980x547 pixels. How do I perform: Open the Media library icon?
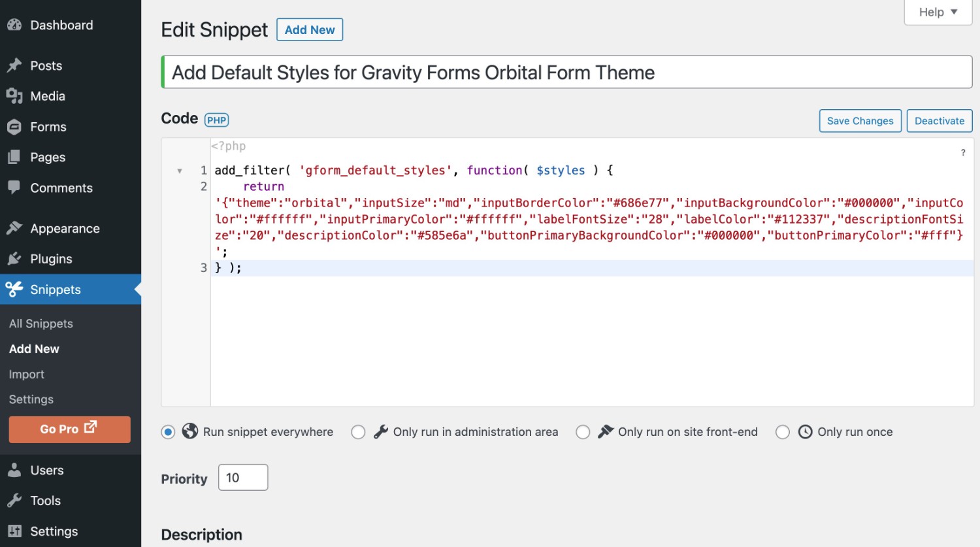[x=15, y=96]
